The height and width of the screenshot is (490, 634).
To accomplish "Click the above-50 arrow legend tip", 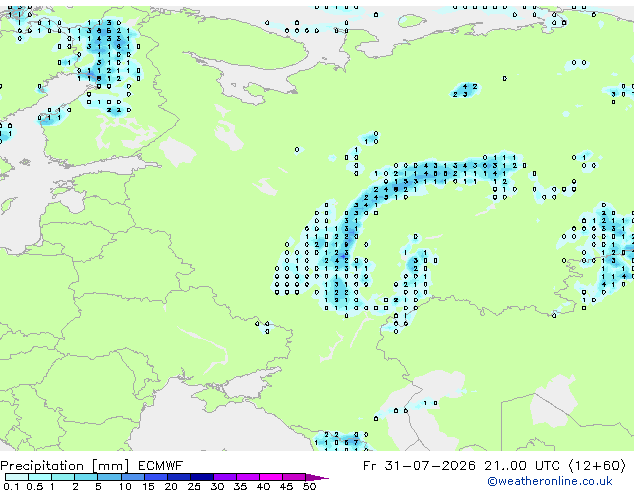I will (x=317, y=477).
